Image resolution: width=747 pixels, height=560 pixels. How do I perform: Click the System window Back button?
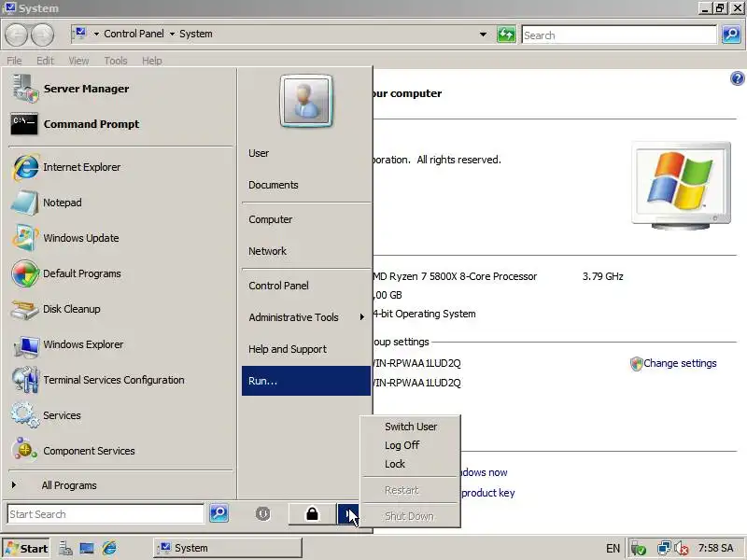pos(17,35)
